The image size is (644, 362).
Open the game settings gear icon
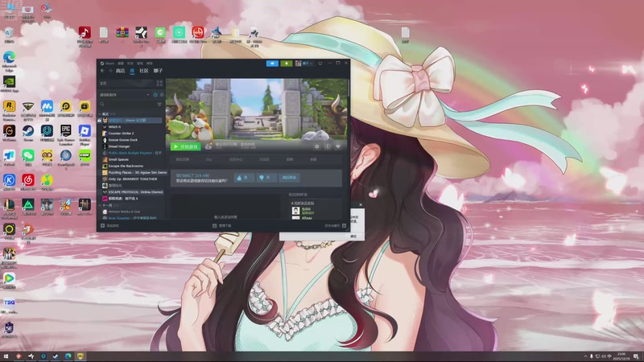[316, 146]
